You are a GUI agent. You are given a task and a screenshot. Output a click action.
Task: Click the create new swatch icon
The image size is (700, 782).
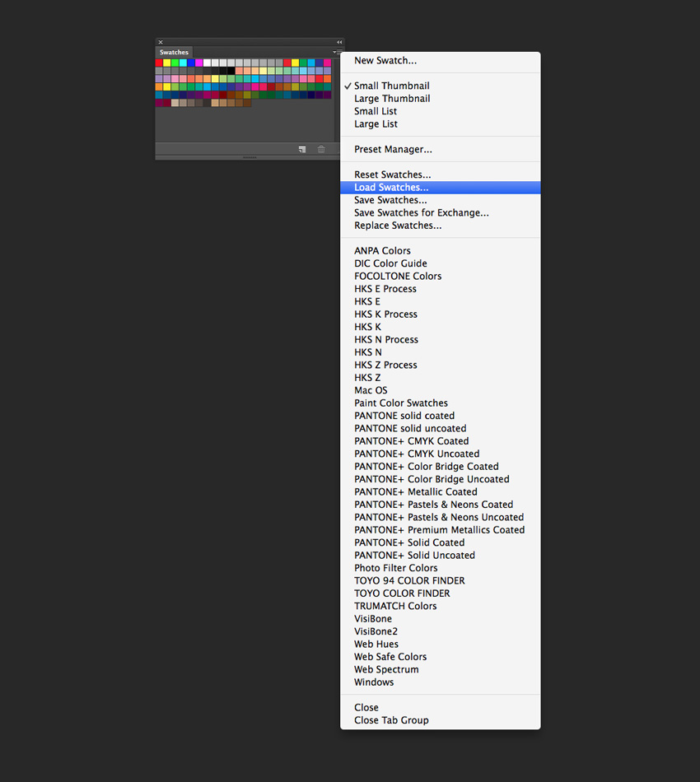(302, 149)
